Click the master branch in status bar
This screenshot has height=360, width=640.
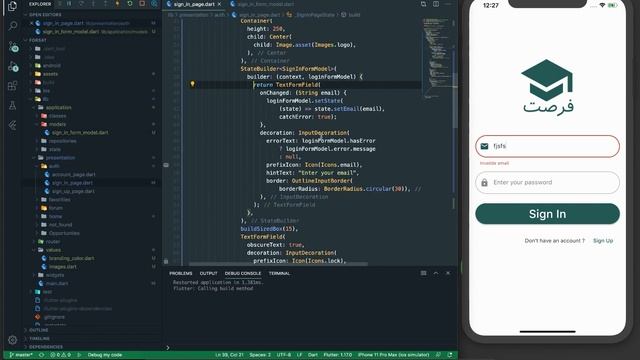pyautogui.click(x=21, y=355)
